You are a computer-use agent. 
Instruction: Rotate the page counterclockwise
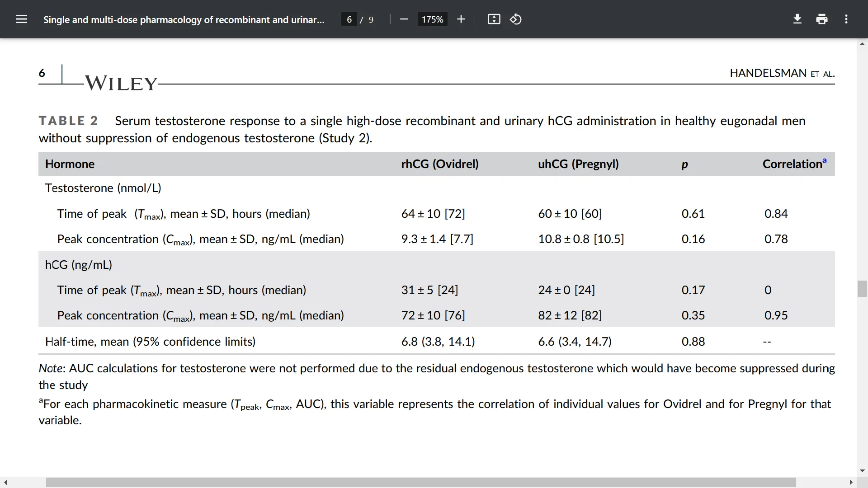[x=515, y=19]
